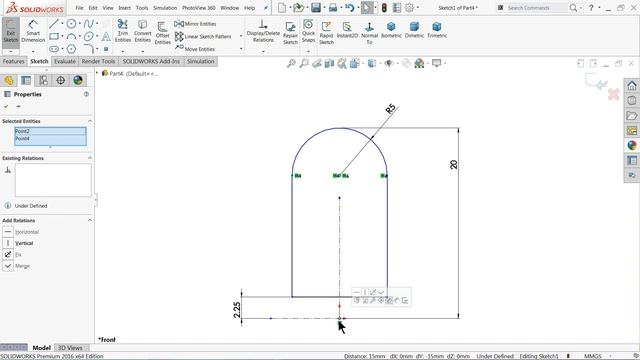Click Mirror Entities
Viewport: 640px width, 360px height.
[x=196, y=24]
